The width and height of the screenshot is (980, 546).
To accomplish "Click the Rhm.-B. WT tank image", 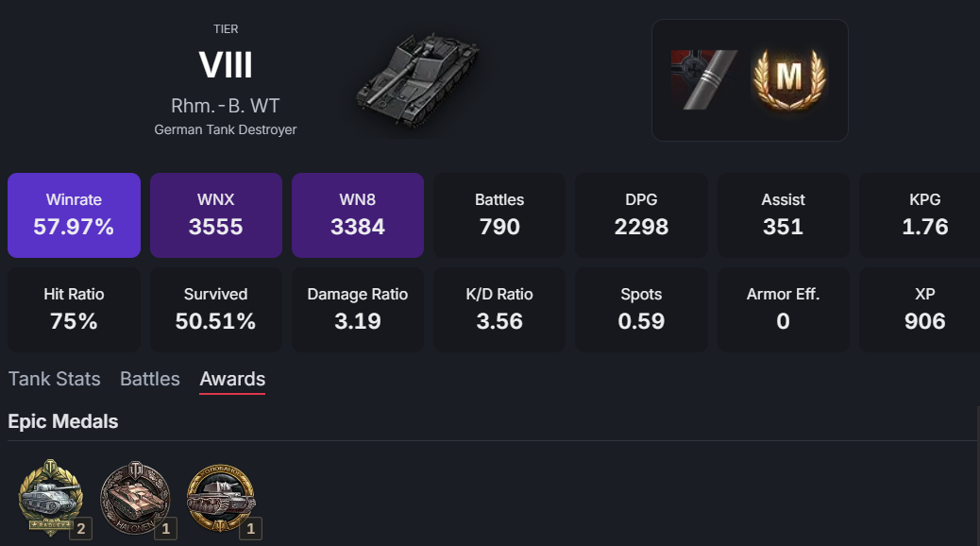I will [417, 78].
